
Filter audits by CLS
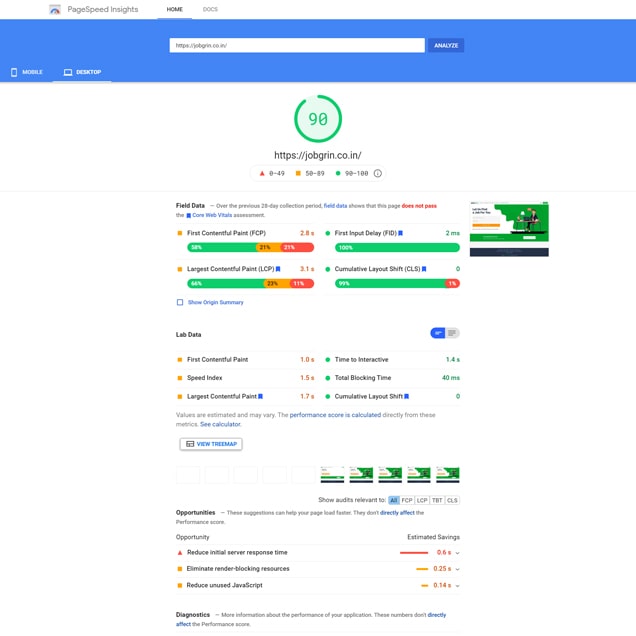(452, 501)
